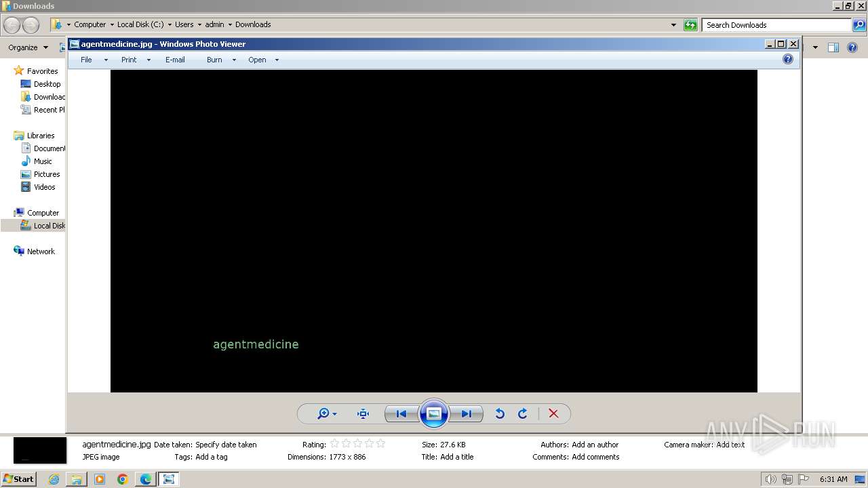Open the Start menu
868x488 pixels.
coord(18,479)
